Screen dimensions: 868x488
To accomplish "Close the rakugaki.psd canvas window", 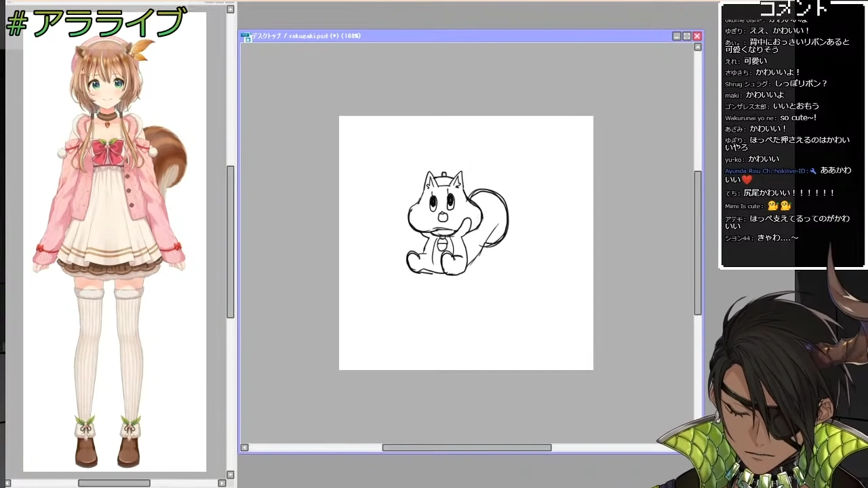I will pyautogui.click(x=697, y=36).
